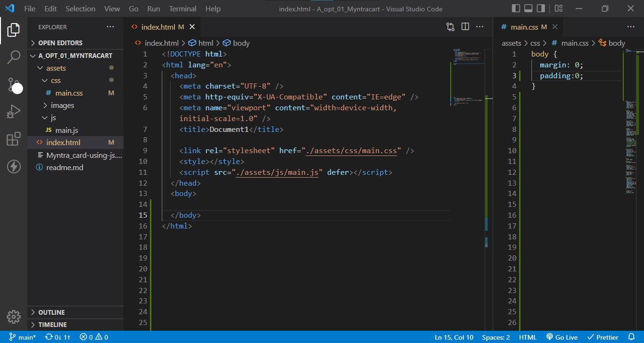The height and width of the screenshot is (343, 644).
Task: Open the Search view in activity bar
Action: [14, 57]
